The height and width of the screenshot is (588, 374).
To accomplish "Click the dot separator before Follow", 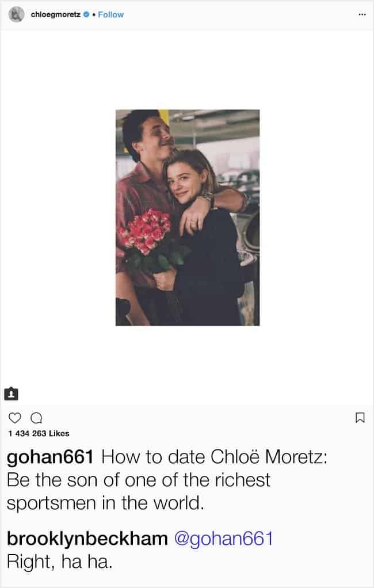I will coord(94,15).
